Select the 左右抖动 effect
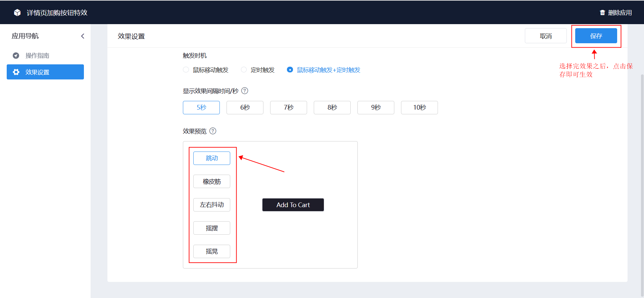The width and height of the screenshot is (644, 298). 212,205
